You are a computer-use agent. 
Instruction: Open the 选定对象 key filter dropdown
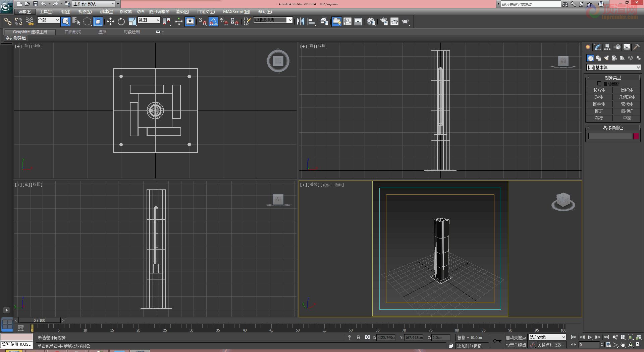click(547, 337)
